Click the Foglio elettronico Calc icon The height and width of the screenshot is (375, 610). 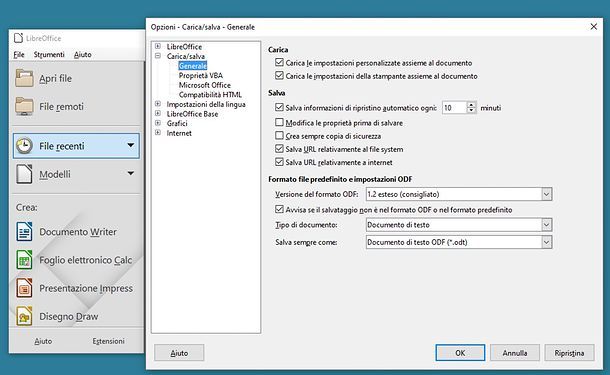pyautogui.click(x=24, y=260)
